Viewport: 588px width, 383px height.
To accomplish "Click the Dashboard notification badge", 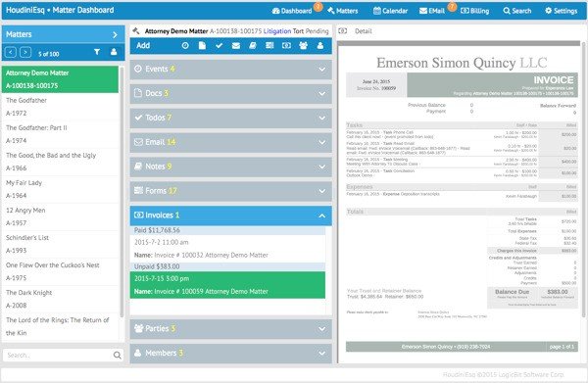I will tap(318, 7).
